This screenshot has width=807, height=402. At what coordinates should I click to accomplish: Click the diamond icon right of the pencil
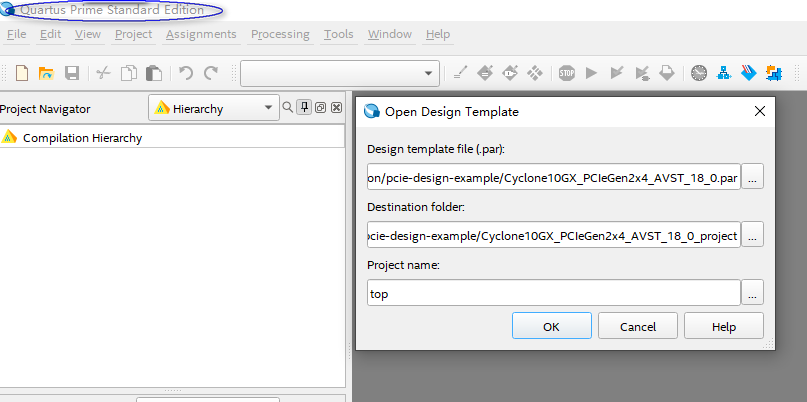[x=485, y=73]
